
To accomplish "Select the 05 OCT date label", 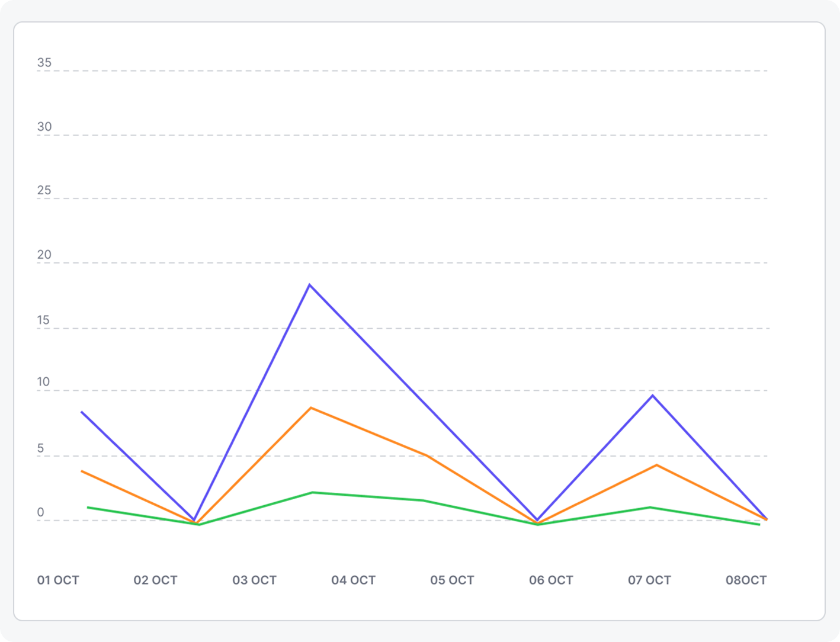I will click(x=452, y=580).
